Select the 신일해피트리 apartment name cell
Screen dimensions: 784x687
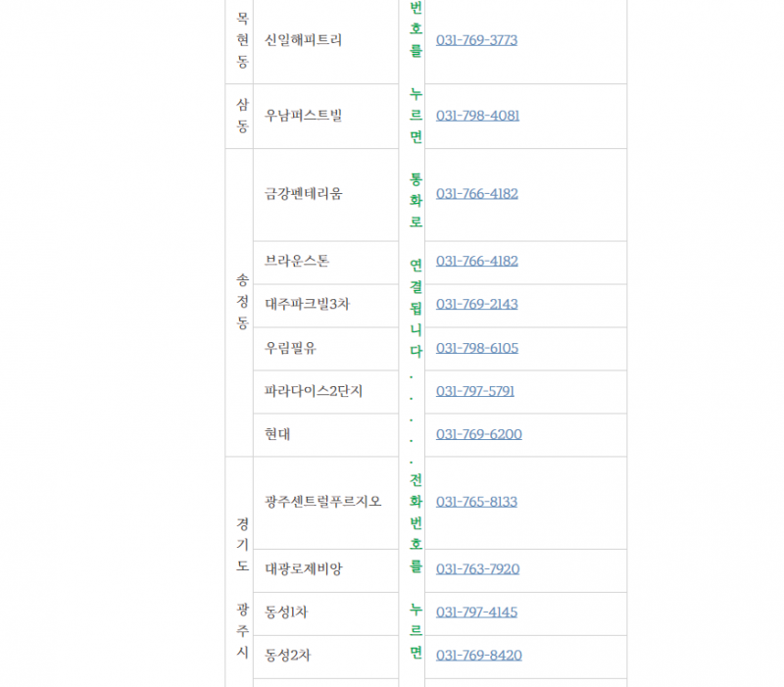tap(326, 41)
